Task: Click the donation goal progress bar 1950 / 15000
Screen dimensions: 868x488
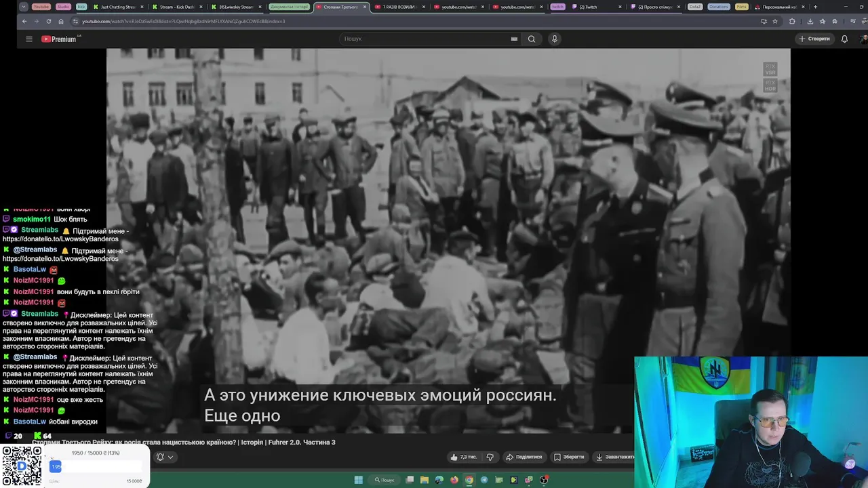Action: 96,466
